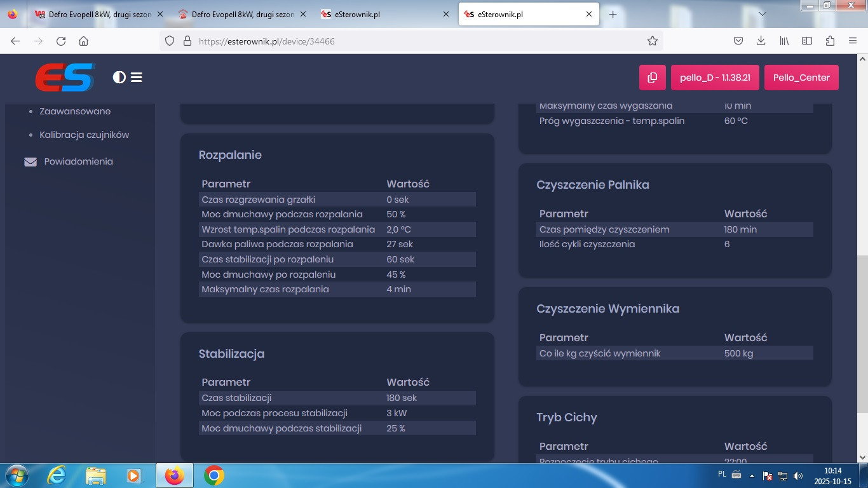The image size is (868, 488).
Task: Open the Firefox downloads icon
Action: (761, 41)
